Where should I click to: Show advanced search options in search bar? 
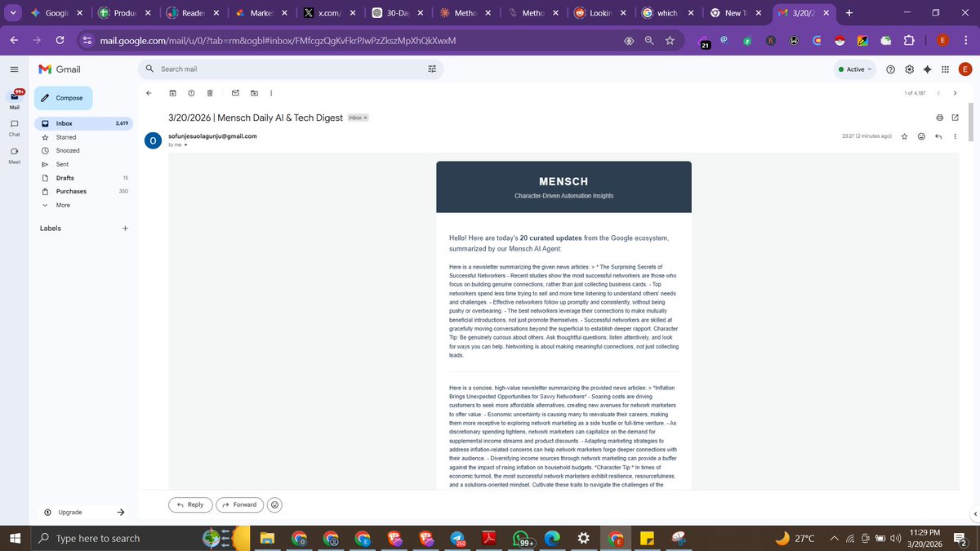click(432, 69)
